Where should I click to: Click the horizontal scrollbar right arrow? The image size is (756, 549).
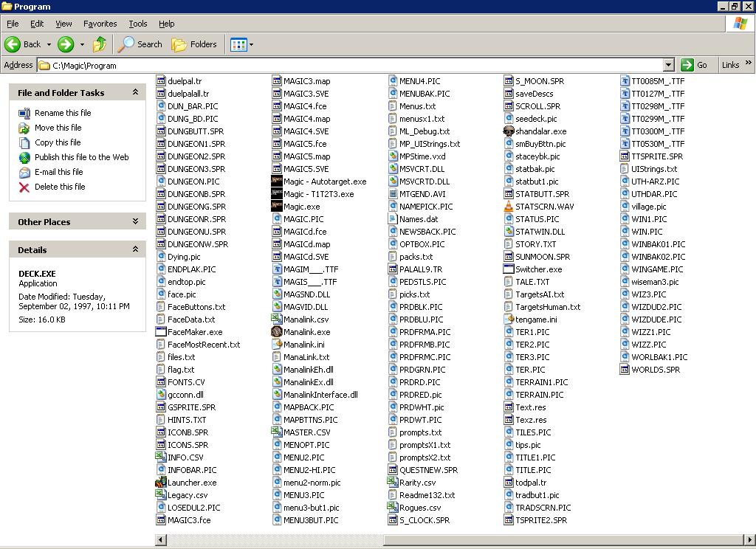click(x=750, y=540)
